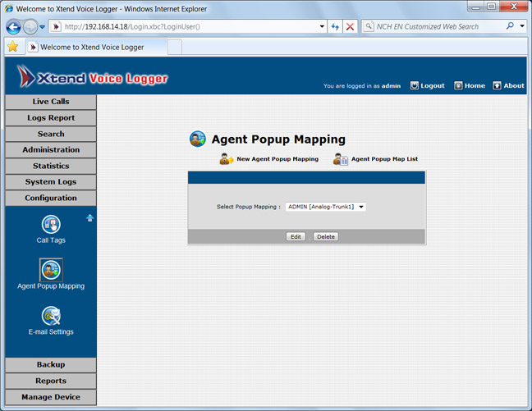
Task: Open the Manage Device menu
Action: 51,397
